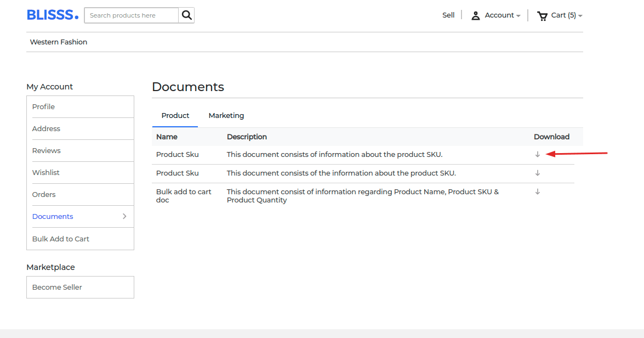This screenshot has height=338, width=644.
Task: Open Orders in My Account
Action: [80, 194]
